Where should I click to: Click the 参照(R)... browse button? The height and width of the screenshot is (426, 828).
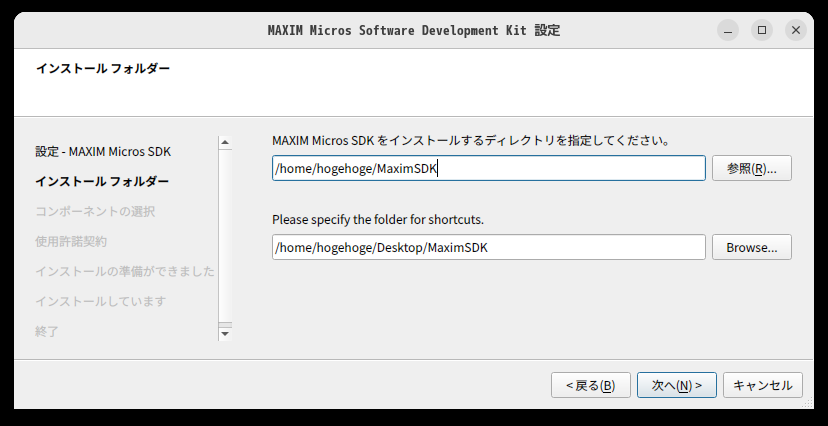(751, 168)
